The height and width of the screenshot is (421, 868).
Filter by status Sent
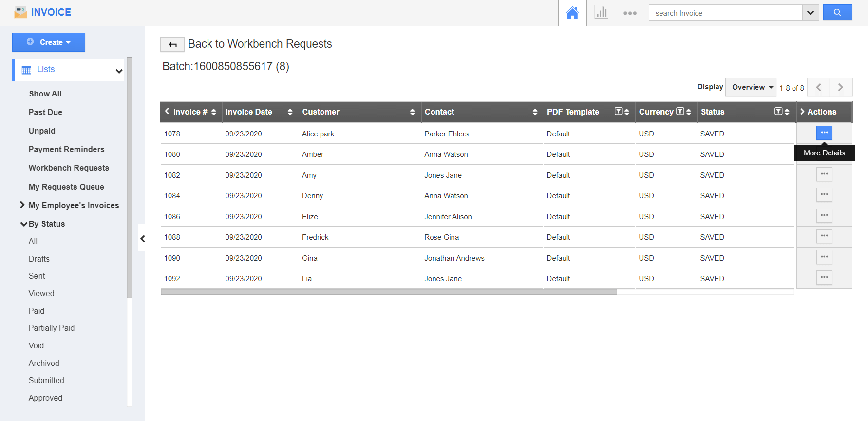(37, 276)
